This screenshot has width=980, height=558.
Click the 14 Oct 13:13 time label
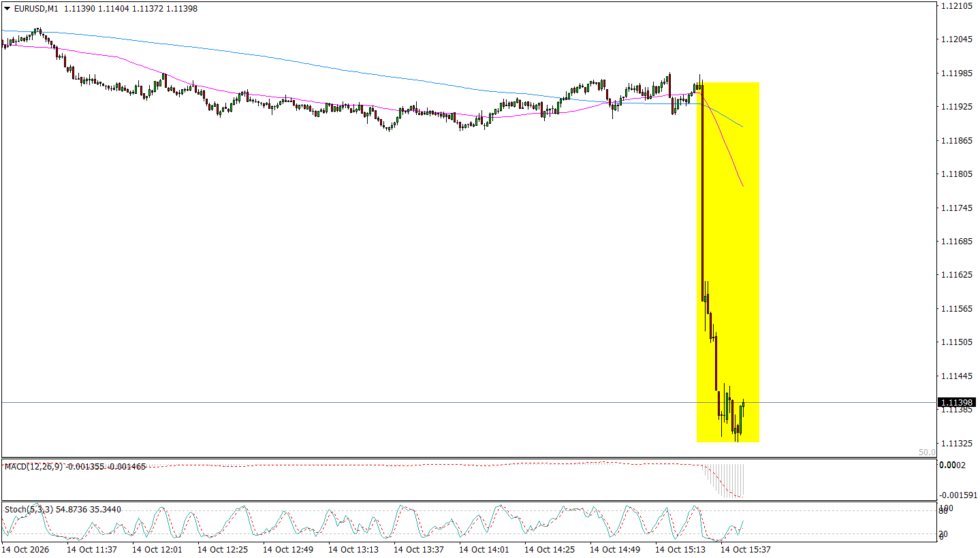354,549
